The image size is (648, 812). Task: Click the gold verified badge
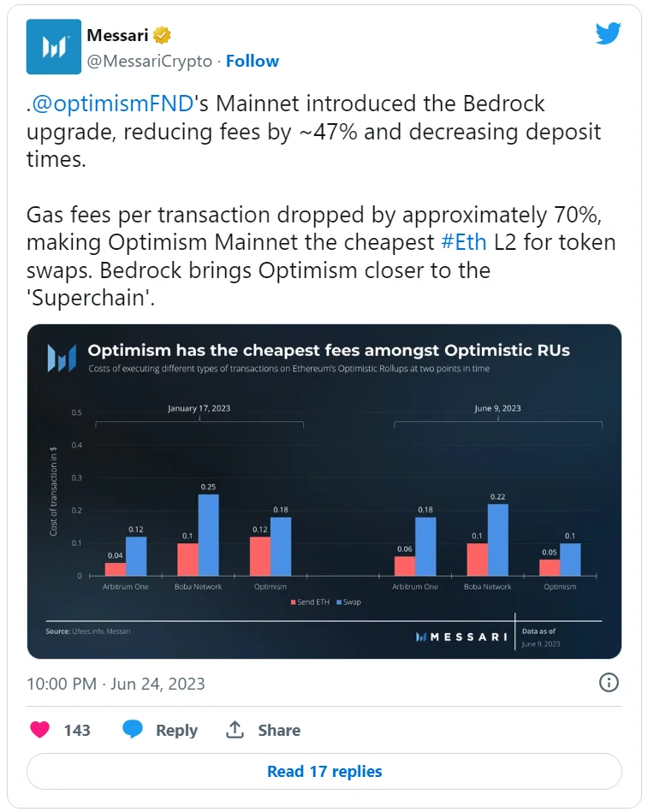point(162,35)
